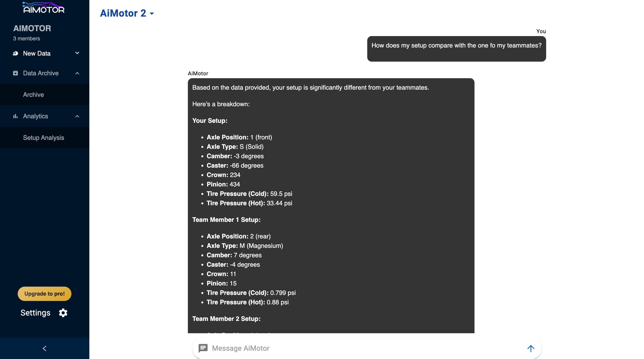Viewport: 644px width, 359px height.
Task: Click the 3 members label
Action: (x=26, y=39)
